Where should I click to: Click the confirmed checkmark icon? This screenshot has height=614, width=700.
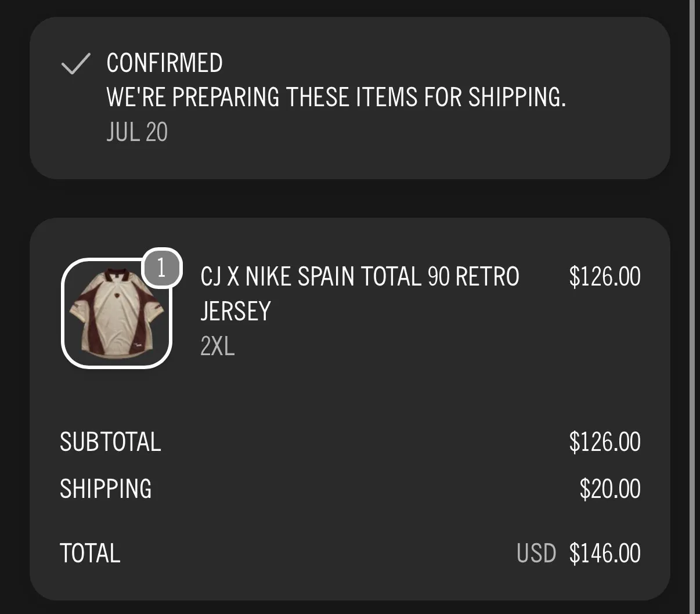75,64
